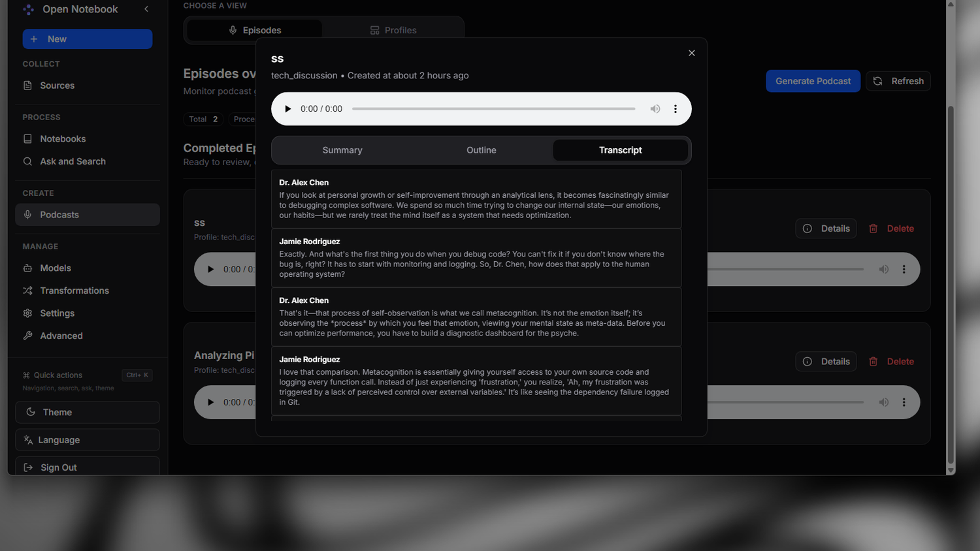The height and width of the screenshot is (551, 980).
Task: Mute the Analyzing Pi episode player
Action: 883,402
